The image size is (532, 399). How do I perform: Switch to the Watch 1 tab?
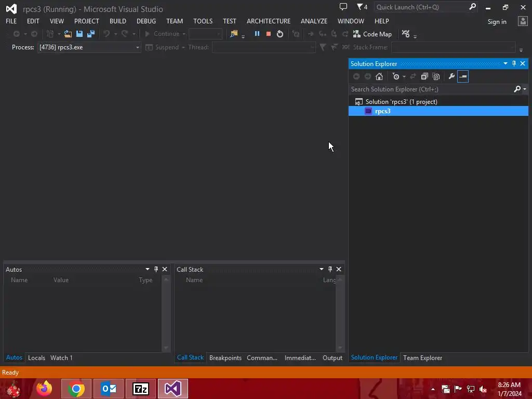(x=61, y=357)
